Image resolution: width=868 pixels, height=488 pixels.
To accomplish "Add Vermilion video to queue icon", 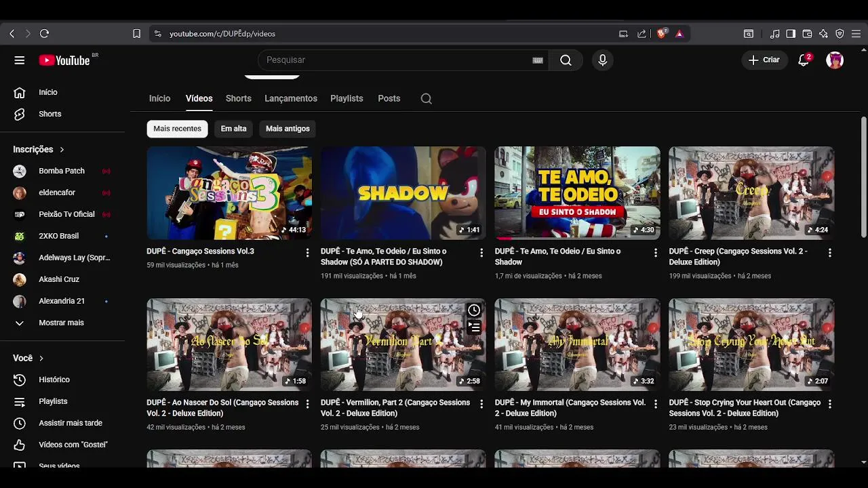I will tap(474, 327).
